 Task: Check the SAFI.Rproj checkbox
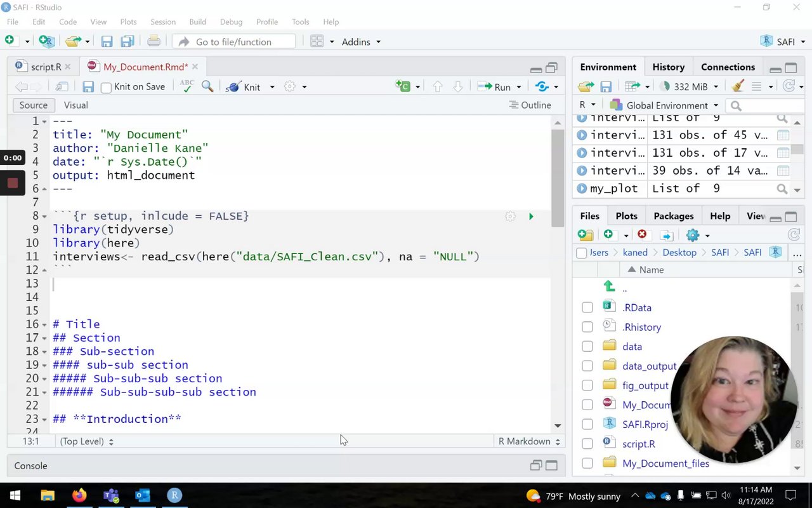click(x=587, y=424)
